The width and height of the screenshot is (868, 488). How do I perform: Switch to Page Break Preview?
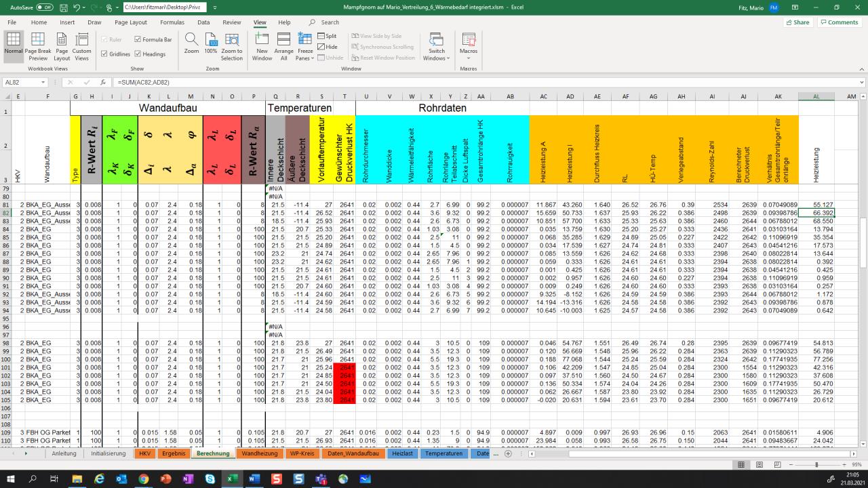tap(38, 46)
